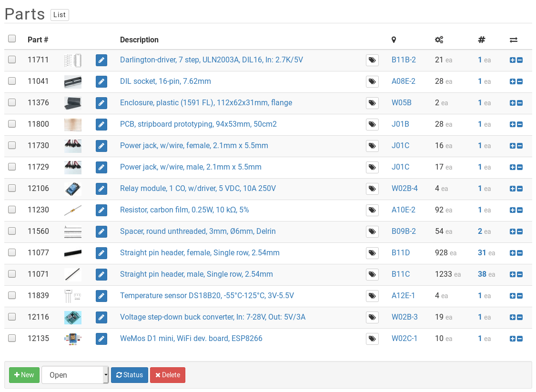Screen dimensions: 536x392
Task: Select checkbox for part 12116
Action: point(12,317)
